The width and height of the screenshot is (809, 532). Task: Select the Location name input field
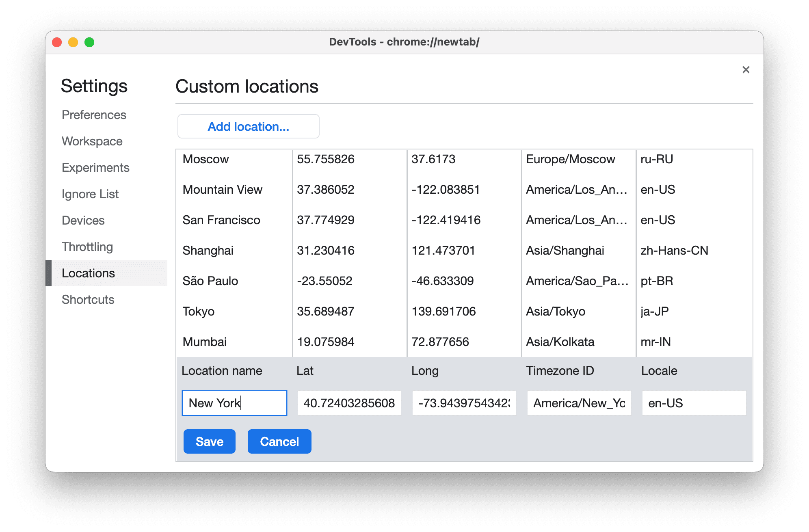[x=234, y=403]
